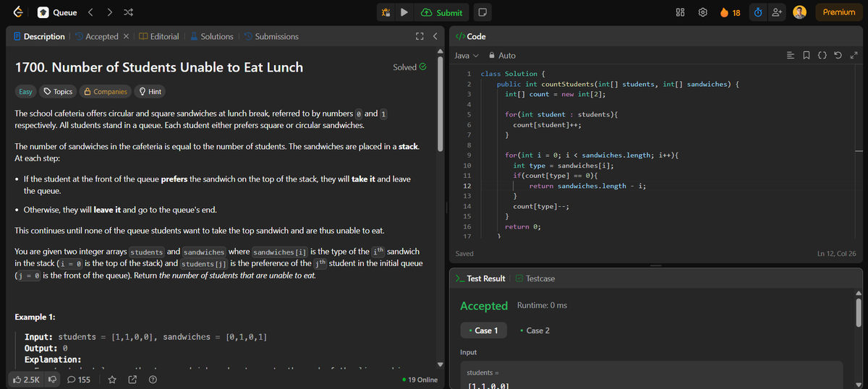Open the user profile avatar

point(799,12)
